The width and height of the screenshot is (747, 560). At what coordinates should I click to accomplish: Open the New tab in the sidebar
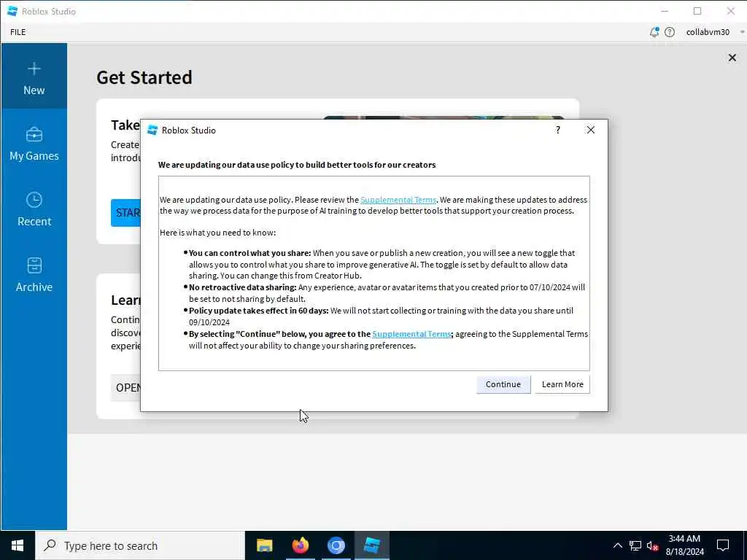[34, 77]
